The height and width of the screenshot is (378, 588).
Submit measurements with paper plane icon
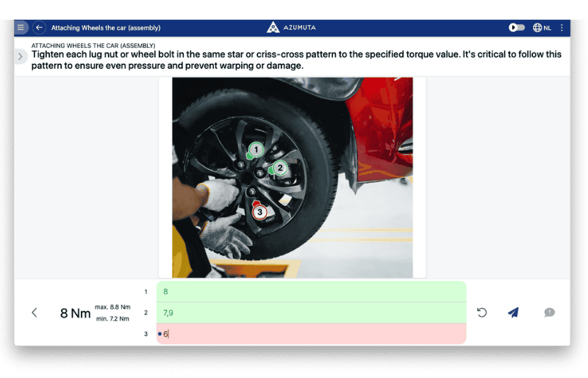513,313
